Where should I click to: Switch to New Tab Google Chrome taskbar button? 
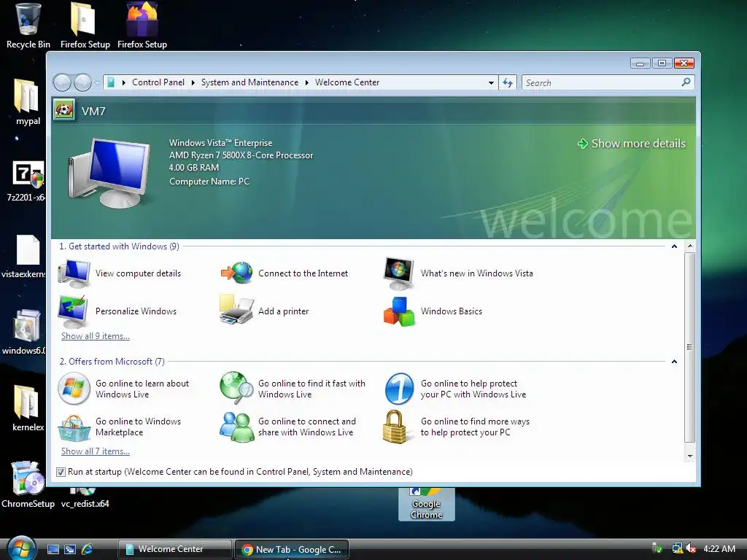[292, 549]
